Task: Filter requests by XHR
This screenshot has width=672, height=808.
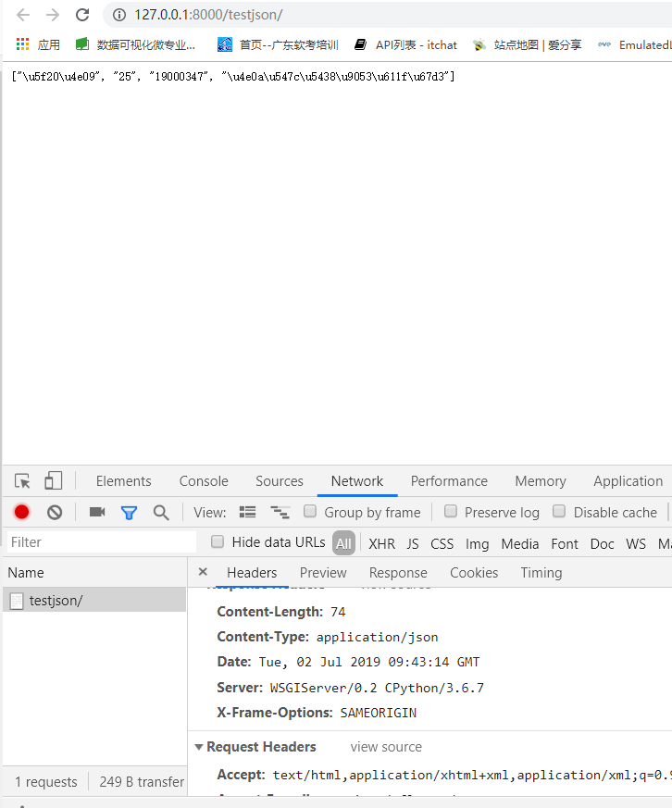Action: click(x=382, y=543)
